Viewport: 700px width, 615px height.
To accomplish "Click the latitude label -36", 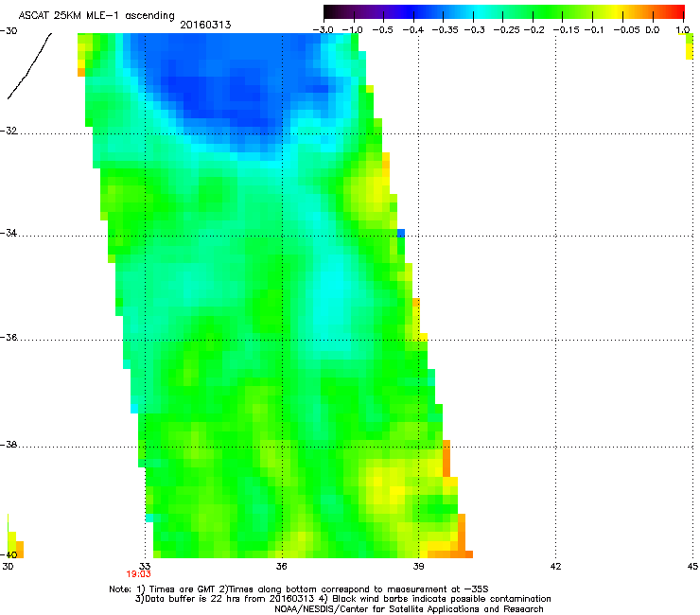I will tap(9, 337).
